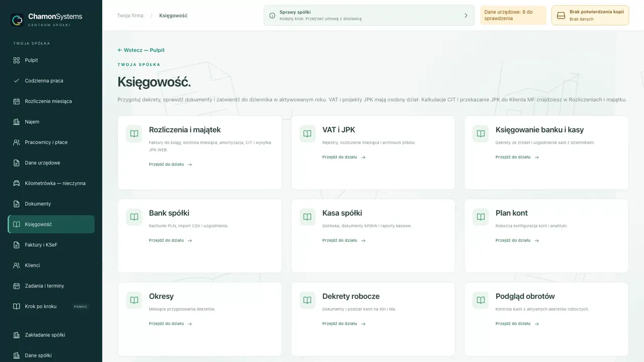Follow Przejdź do działu under Bank spółki
The height and width of the screenshot is (362, 644).
click(171, 240)
